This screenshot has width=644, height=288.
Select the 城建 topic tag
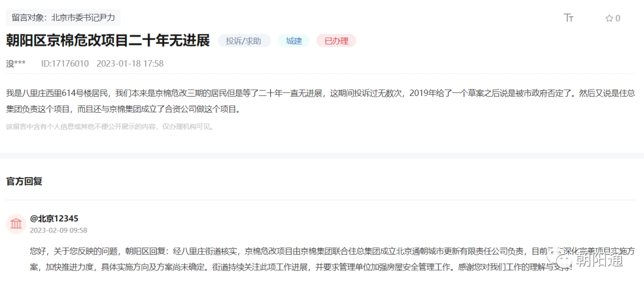(x=293, y=41)
